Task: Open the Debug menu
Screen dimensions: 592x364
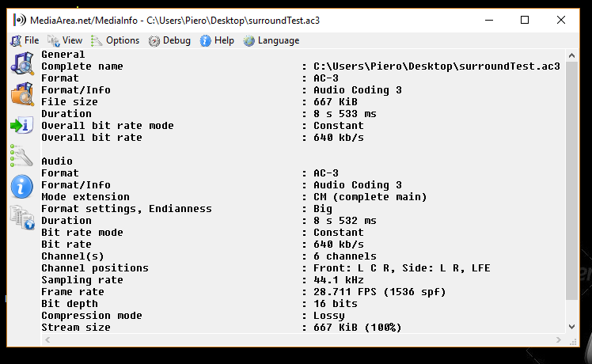Action: pyautogui.click(x=169, y=40)
